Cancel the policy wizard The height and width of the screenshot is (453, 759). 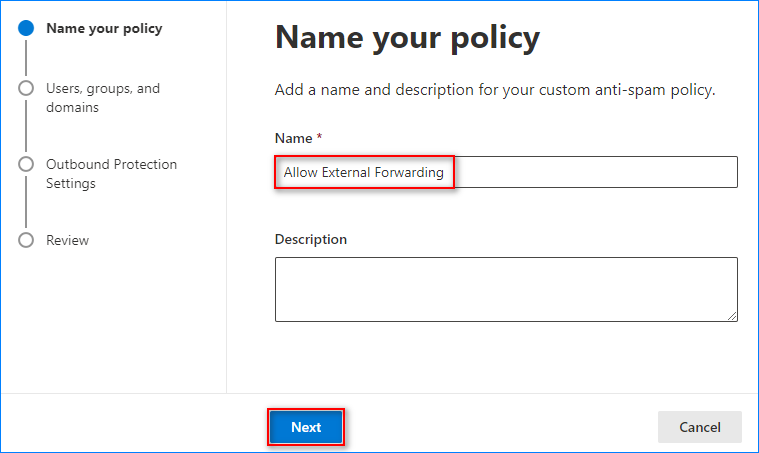(699, 427)
